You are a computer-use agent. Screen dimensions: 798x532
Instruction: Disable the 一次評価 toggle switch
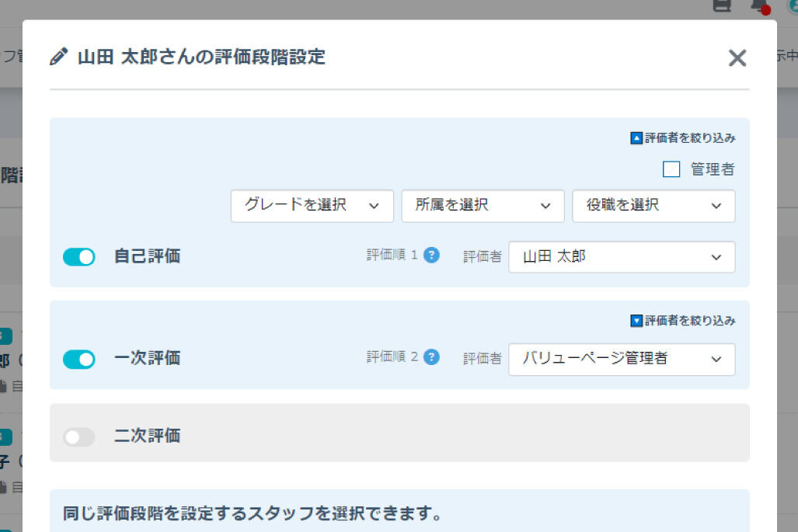(x=78, y=359)
